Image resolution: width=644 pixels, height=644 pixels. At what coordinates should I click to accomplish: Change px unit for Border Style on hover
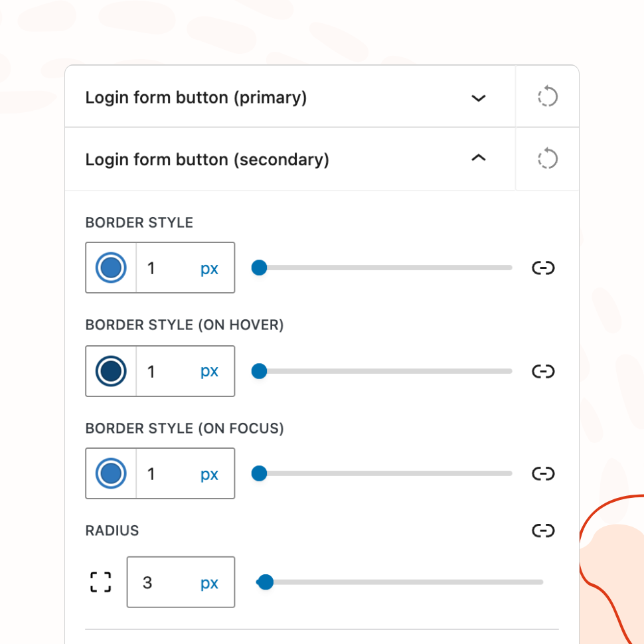pos(209,371)
